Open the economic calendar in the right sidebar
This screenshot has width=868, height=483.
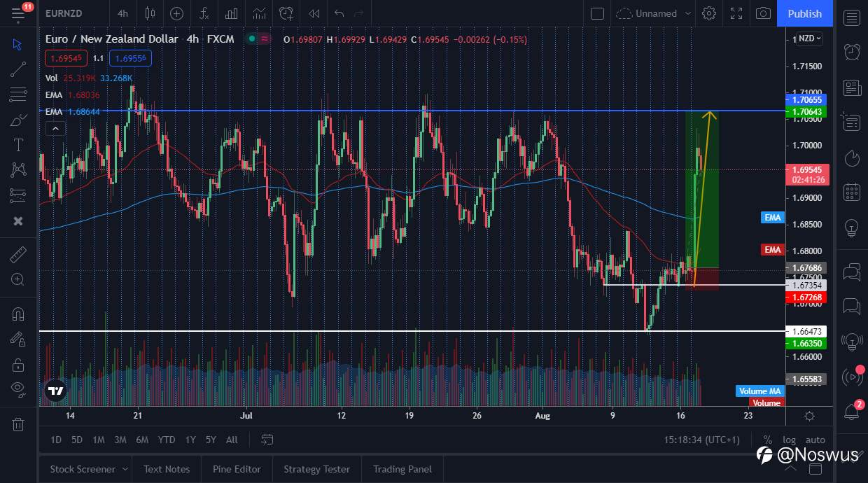pyautogui.click(x=851, y=191)
